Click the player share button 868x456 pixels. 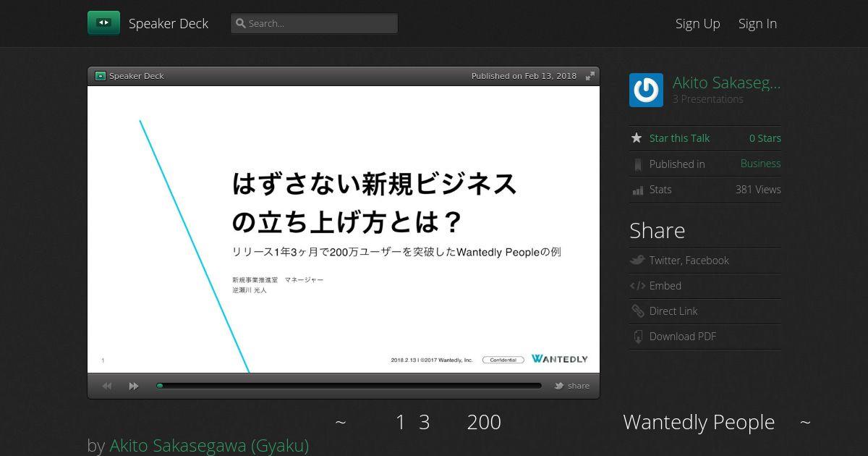[571, 386]
